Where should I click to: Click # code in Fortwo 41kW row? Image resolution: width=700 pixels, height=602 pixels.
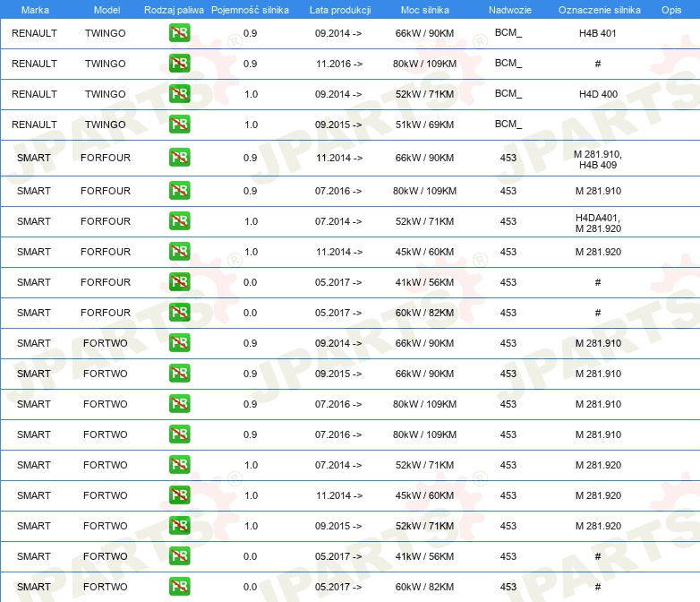598,556
